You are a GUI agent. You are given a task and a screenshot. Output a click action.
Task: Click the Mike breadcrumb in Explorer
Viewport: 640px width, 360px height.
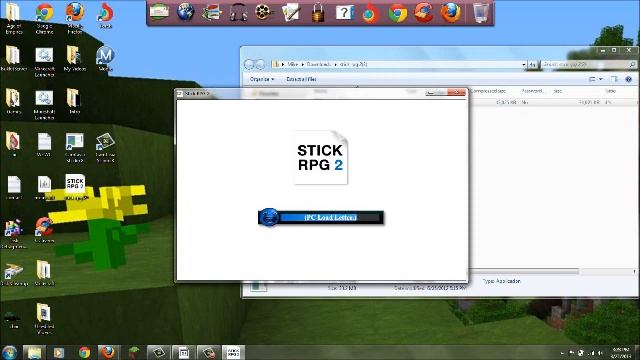[293, 64]
